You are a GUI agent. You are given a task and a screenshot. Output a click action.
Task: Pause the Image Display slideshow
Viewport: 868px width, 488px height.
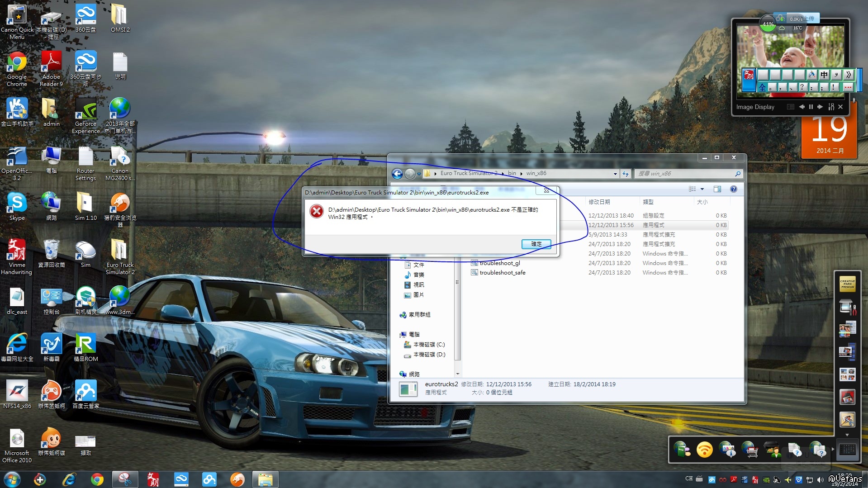811,107
